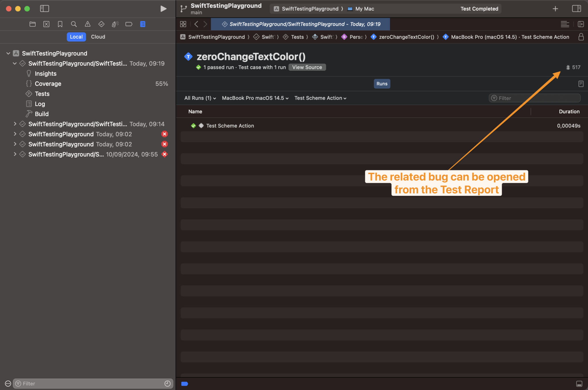588x390 pixels.
Task: Select the Bookmark navigator
Action: point(60,24)
